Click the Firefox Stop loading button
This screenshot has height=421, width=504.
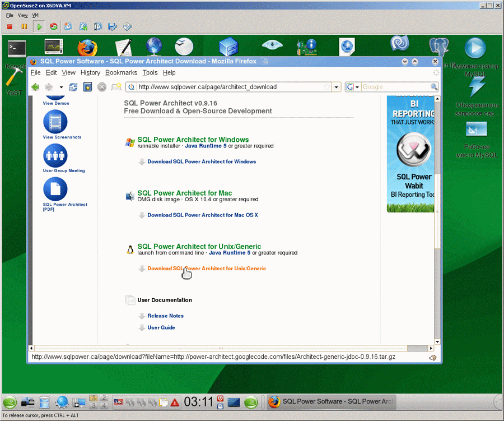(x=102, y=87)
